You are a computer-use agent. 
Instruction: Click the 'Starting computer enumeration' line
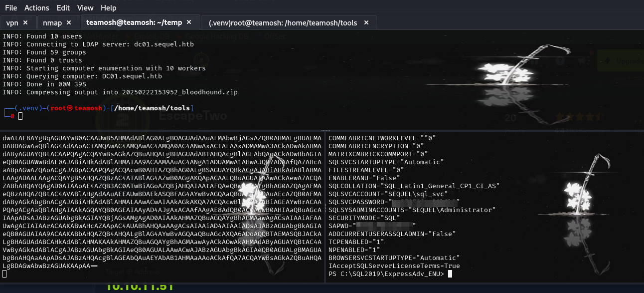point(104,68)
